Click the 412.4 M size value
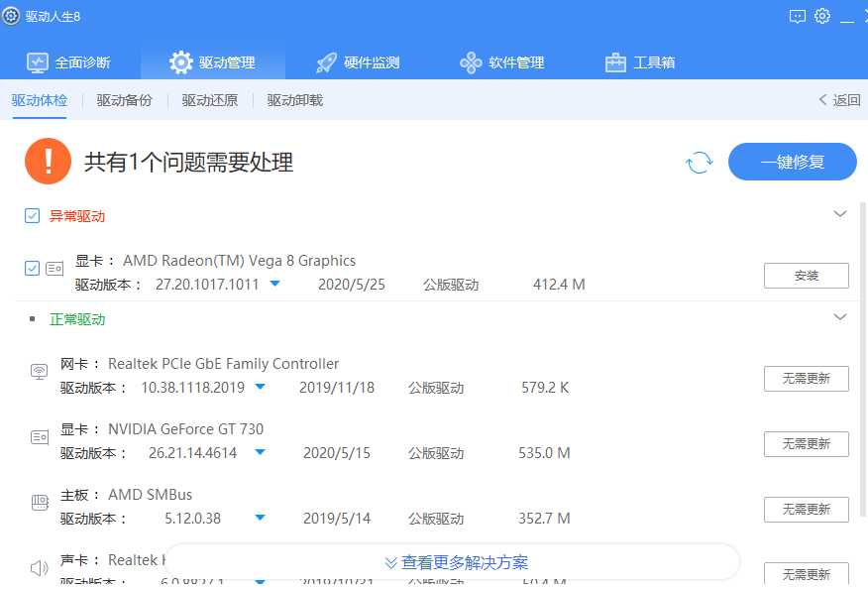The height and width of the screenshot is (589, 868). pos(559,285)
